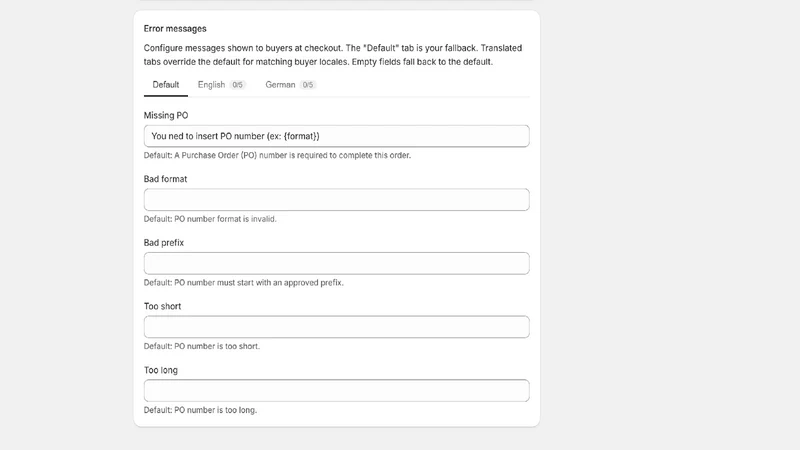Focus the Too short message field
Image resolution: width=800 pixels, height=450 pixels.
[x=336, y=327]
